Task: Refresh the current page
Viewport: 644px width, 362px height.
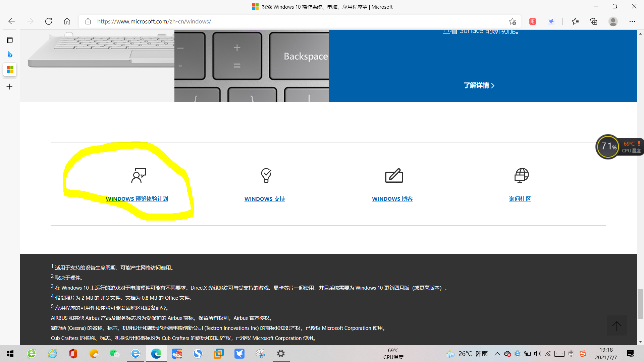Action: coord(49,21)
